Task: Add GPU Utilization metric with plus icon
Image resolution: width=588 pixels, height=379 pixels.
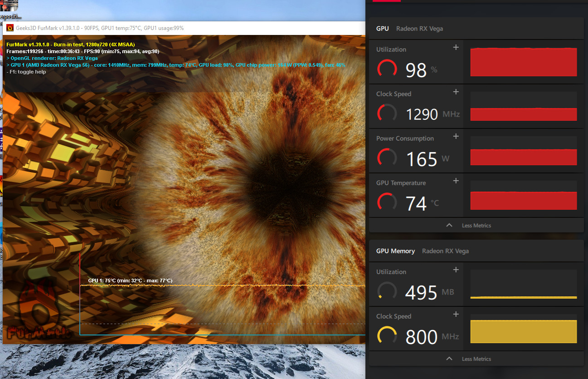Action: pyautogui.click(x=456, y=47)
